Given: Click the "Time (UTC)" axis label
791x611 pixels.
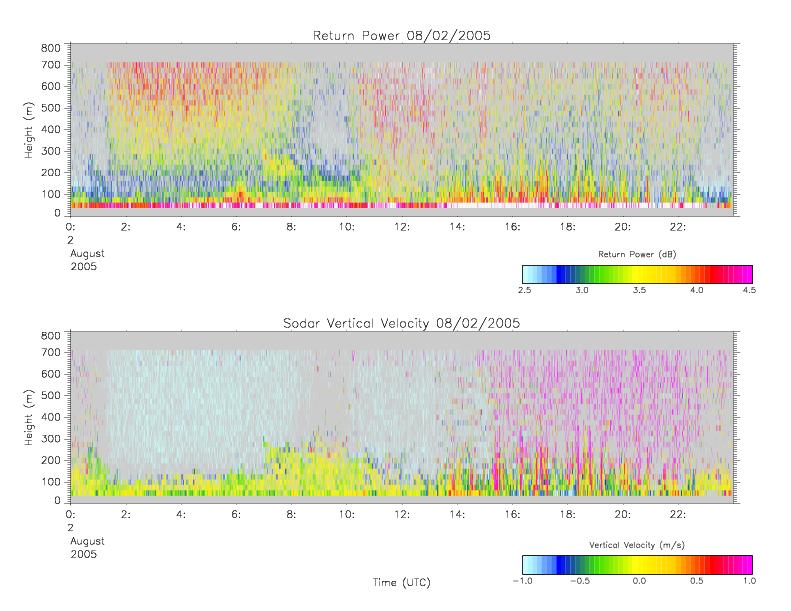Looking at the screenshot, I should point(402,582).
